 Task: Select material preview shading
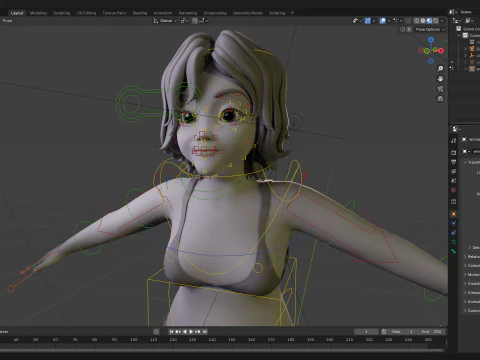pos(429,21)
